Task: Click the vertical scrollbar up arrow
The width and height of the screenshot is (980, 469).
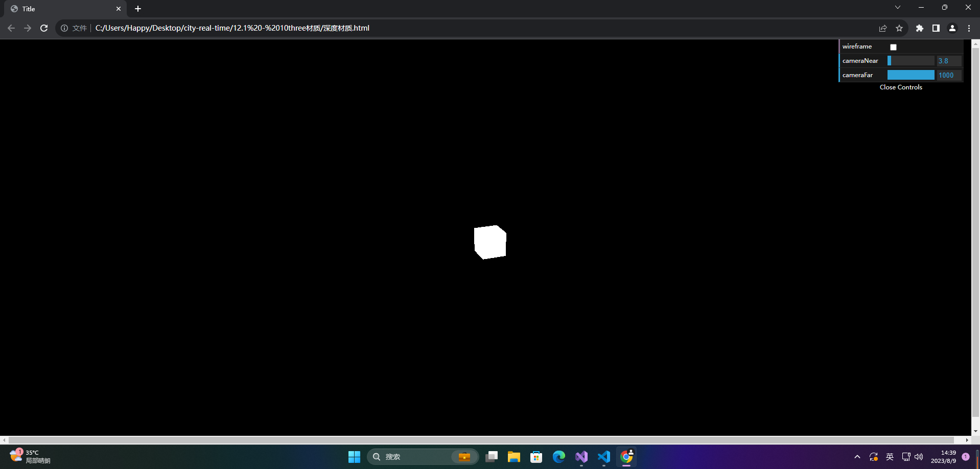Action: [975, 44]
